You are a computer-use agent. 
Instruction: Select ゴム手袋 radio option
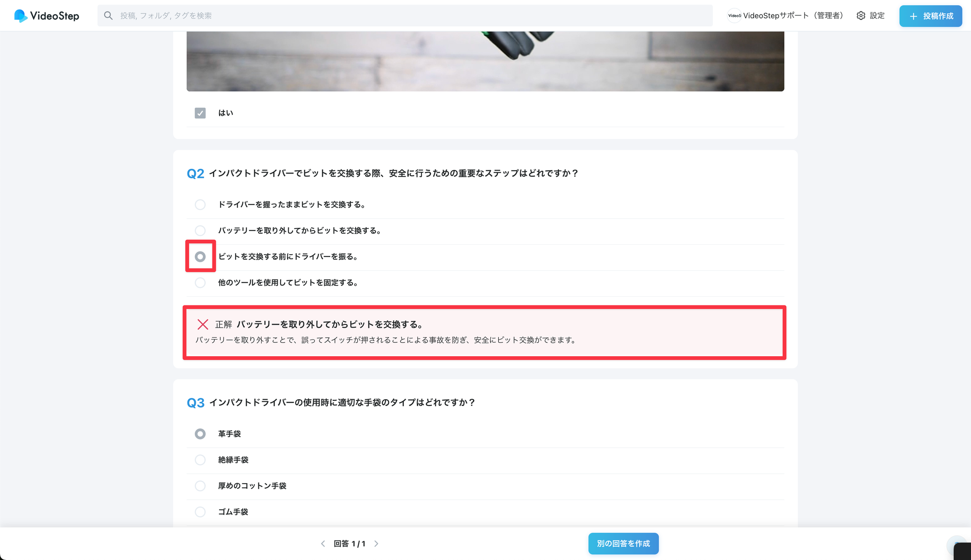click(200, 512)
